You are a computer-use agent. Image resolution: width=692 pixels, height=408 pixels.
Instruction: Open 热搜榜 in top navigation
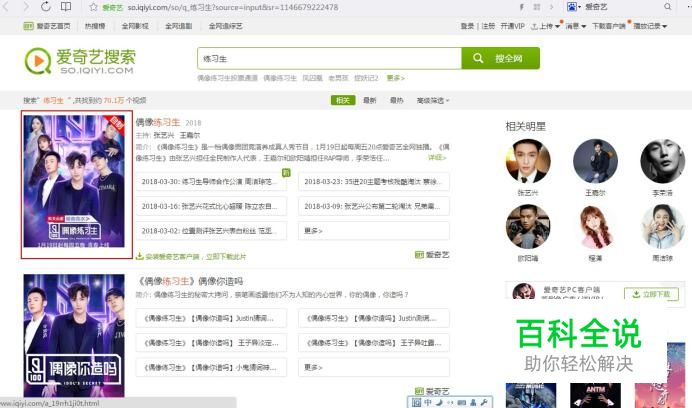(x=95, y=26)
